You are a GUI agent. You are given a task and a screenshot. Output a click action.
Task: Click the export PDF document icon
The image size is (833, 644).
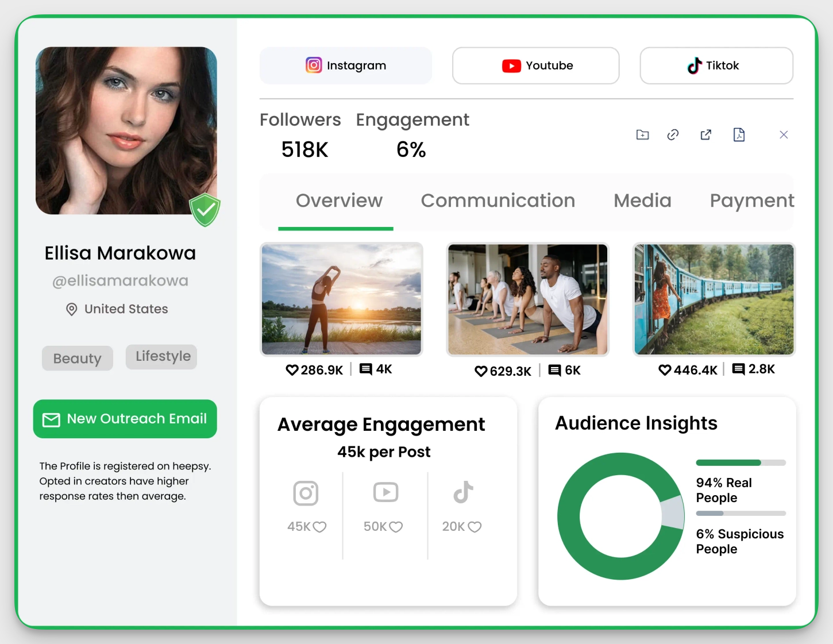click(739, 134)
